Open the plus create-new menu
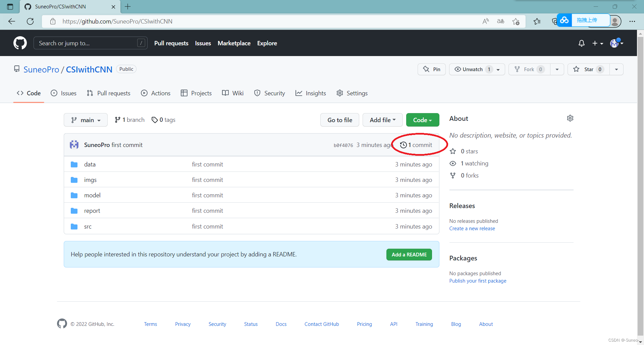The image size is (644, 345). point(597,43)
